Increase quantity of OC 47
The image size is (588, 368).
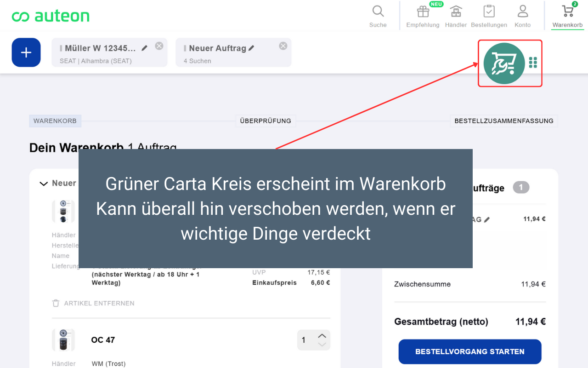(322, 336)
